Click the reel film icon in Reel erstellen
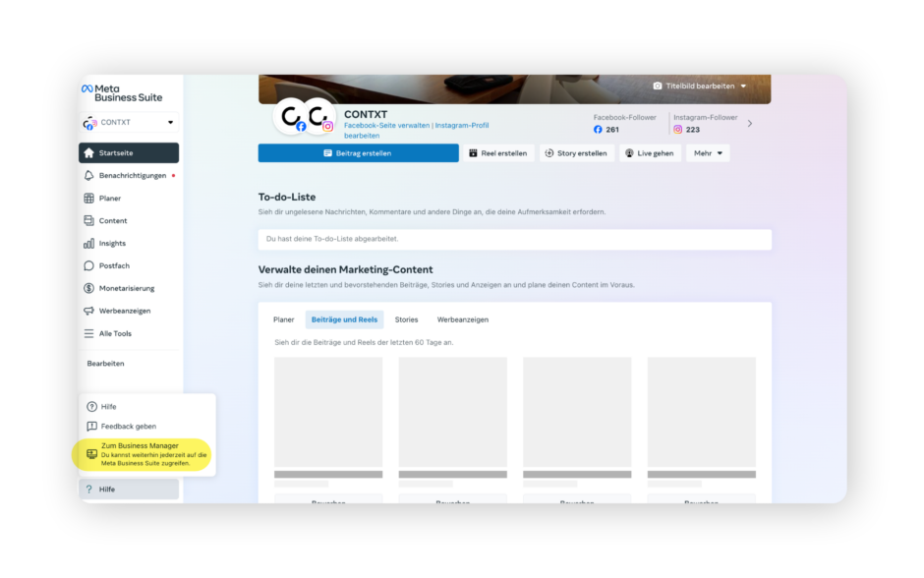 tap(473, 153)
